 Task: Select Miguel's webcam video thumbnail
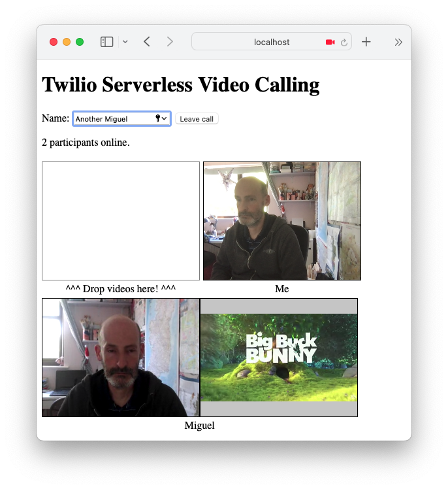click(x=121, y=358)
